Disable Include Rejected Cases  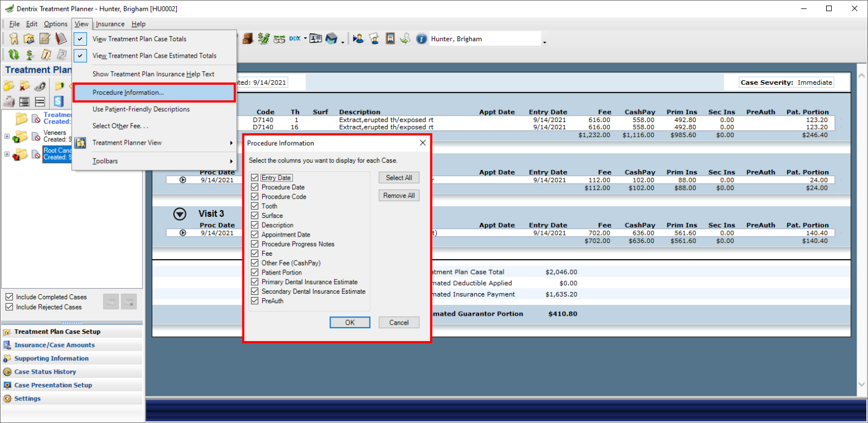tap(9, 307)
